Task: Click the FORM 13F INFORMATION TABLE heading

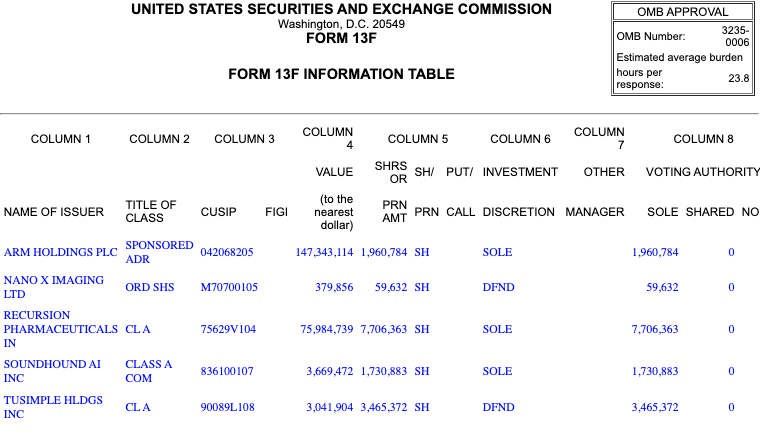Action: coord(341,74)
